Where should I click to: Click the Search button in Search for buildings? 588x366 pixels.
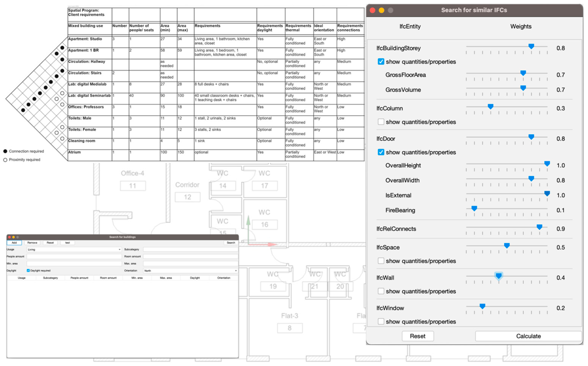231,242
